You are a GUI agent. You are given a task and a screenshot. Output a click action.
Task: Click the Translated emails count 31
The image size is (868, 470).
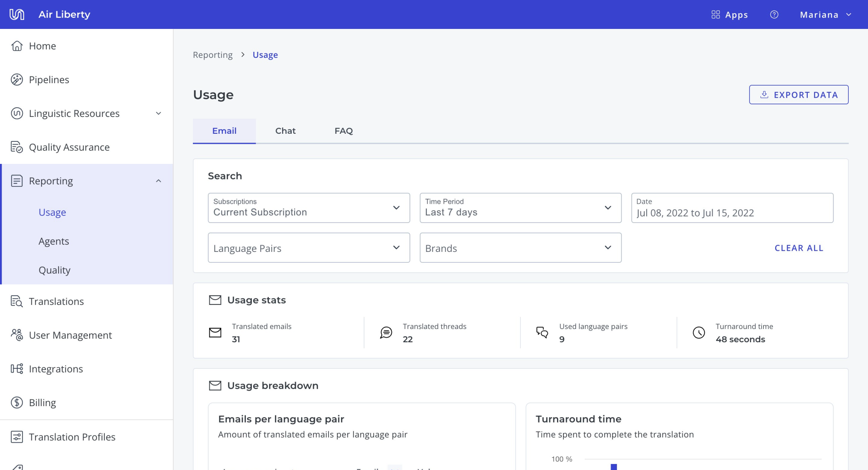click(x=236, y=339)
